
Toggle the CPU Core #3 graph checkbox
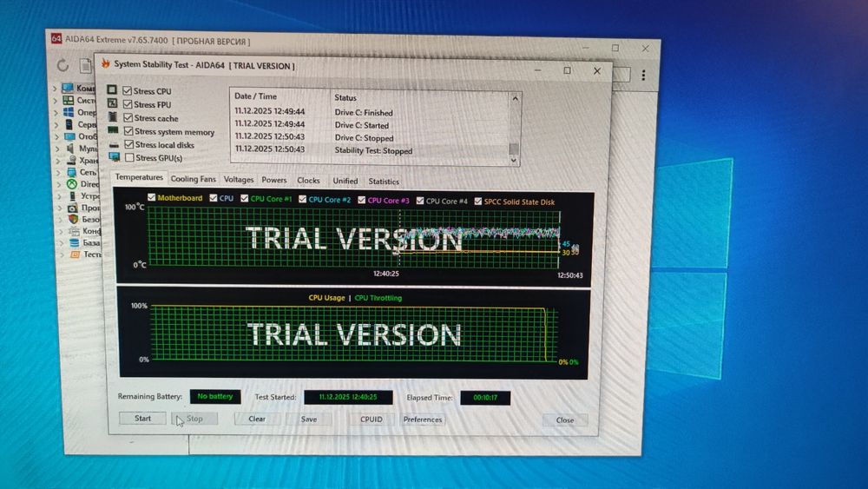pos(361,200)
